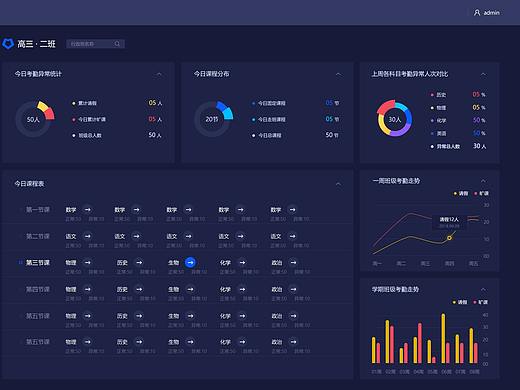Collapse the 今日考勤异常统计 panel
The image size is (520, 390).
point(159,74)
